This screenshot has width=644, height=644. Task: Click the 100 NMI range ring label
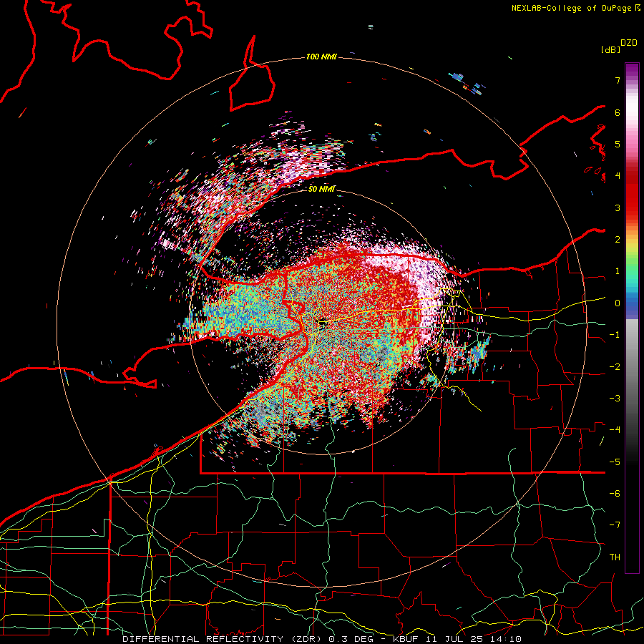(321, 57)
